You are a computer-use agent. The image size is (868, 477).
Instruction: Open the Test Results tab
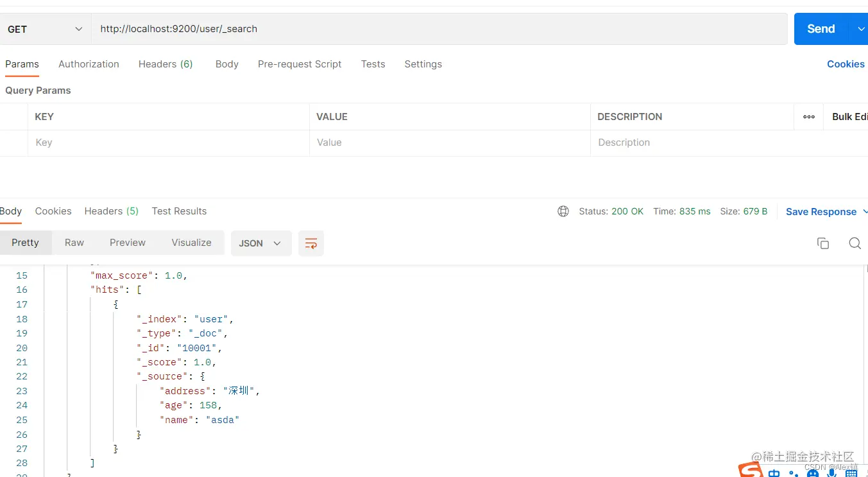pos(179,211)
